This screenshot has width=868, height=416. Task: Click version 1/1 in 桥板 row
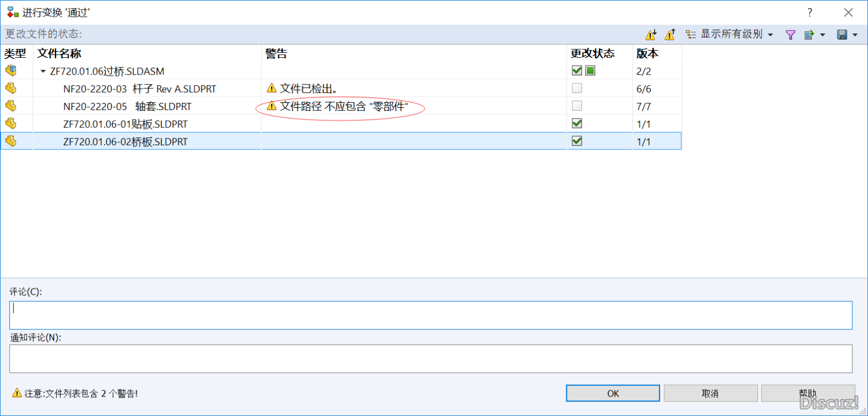643,141
